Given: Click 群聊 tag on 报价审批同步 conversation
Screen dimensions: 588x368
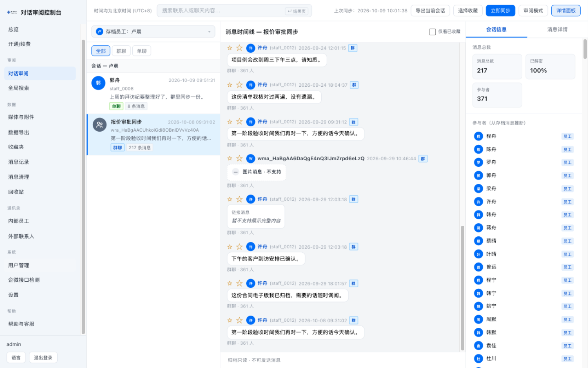Looking at the screenshot, I should point(118,148).
